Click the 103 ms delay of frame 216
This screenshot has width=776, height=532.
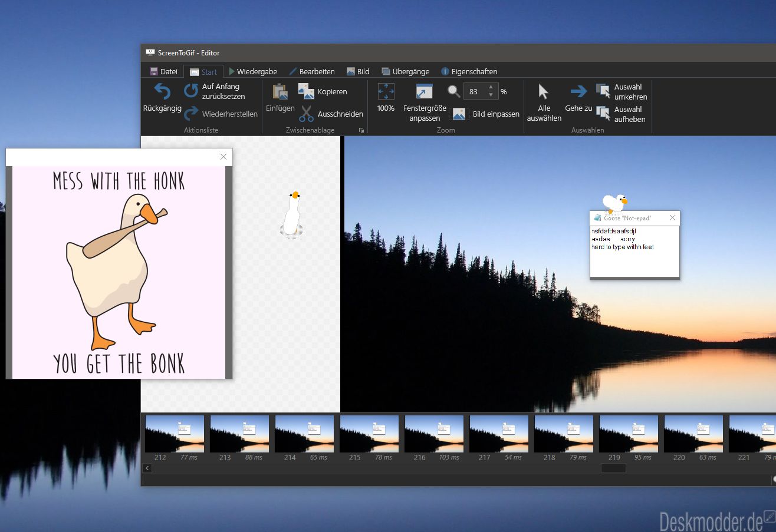pyautogui.click(x=448, y=458)
